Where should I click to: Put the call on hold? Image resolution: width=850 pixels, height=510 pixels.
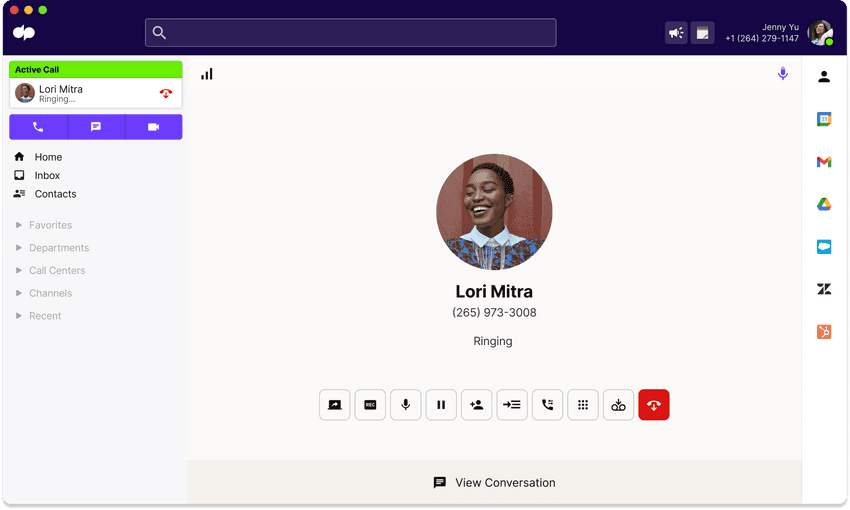click(x=441, y=405)
